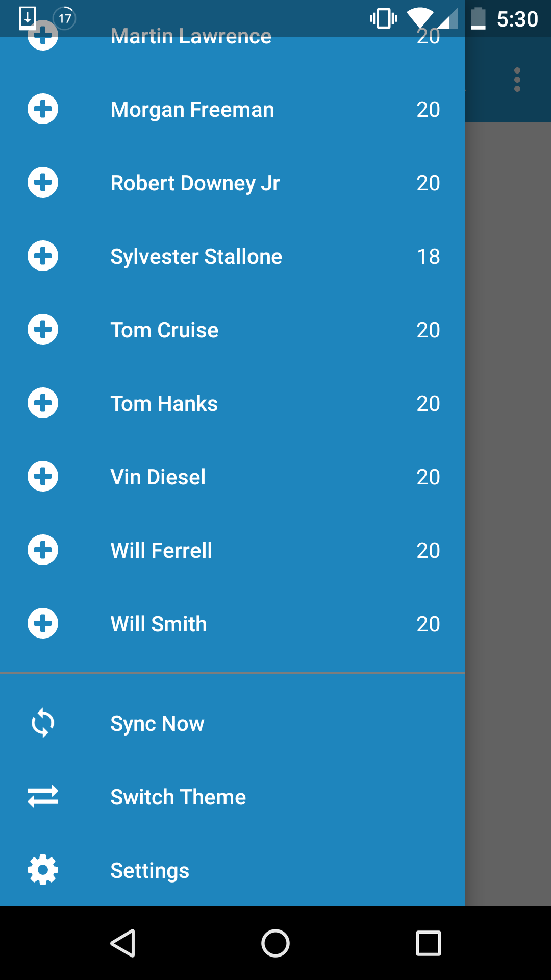Open the three-dot overflow menu
The height and width of the screenshot is (980, 551).
point(517,80)
